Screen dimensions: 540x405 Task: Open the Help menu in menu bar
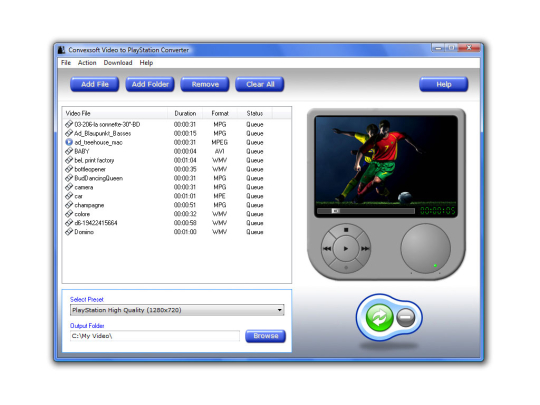click(x=146, y=63)
